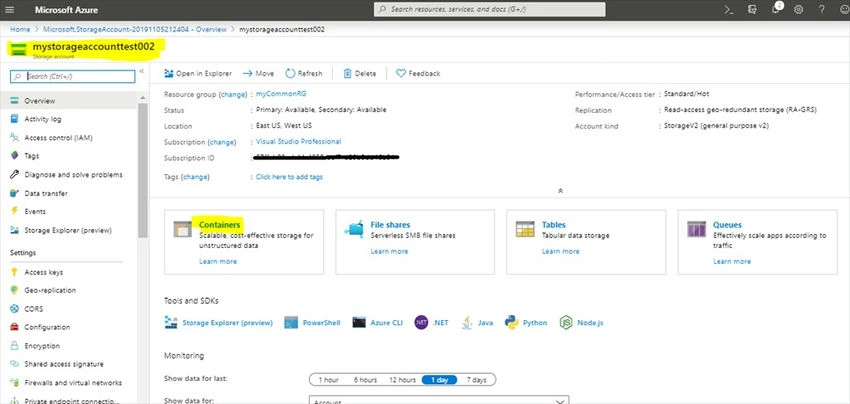This screenshot has height=404, width=850.
Task: Collapse the sidebar with double chevron
Action: [141, 72]
